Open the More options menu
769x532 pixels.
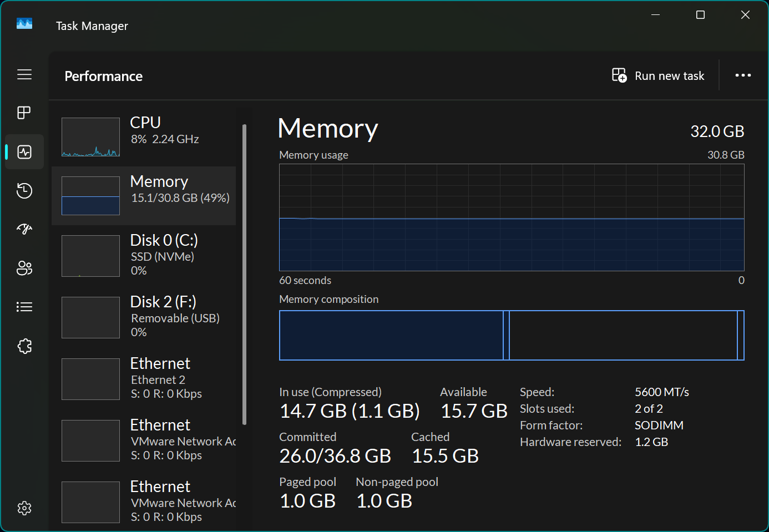743,75
